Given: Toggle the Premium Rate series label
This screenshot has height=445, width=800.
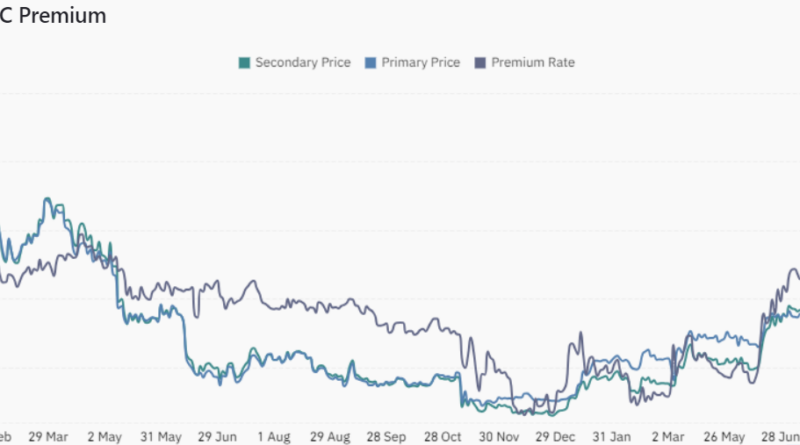Looking at the screenshot, I should (x=533, y=63).
